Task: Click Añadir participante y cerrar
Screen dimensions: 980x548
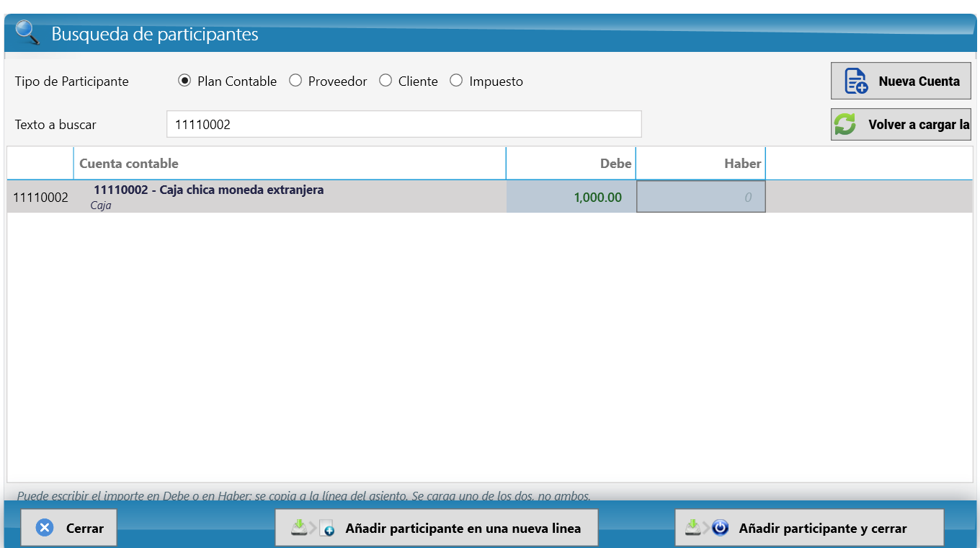Action: click(x=809, y=528)
